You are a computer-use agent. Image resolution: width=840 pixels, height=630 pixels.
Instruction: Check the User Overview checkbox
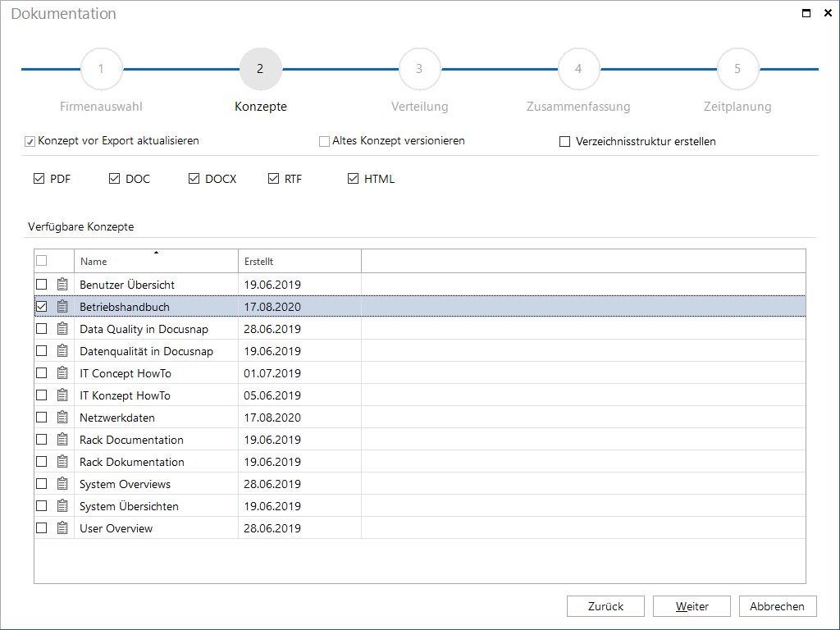pos(41,528)
